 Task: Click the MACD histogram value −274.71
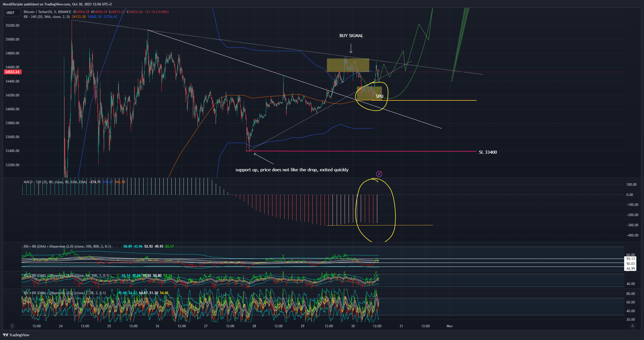(95, 182)
